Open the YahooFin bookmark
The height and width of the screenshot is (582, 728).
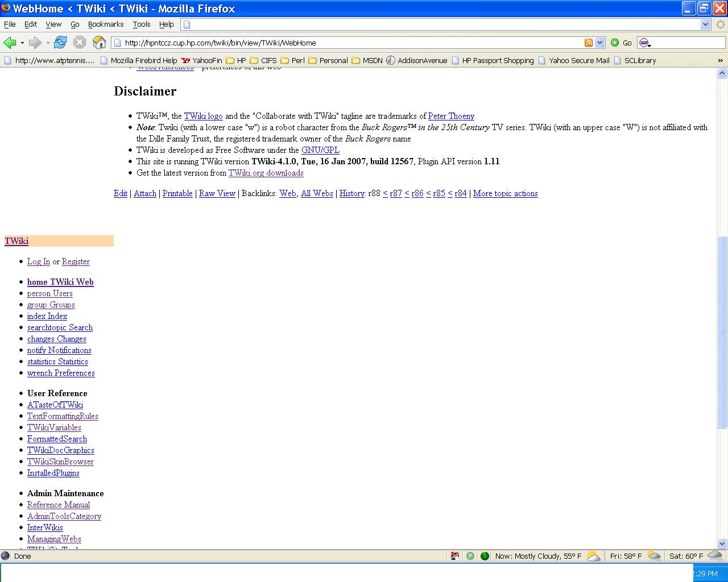pos(202,60)
